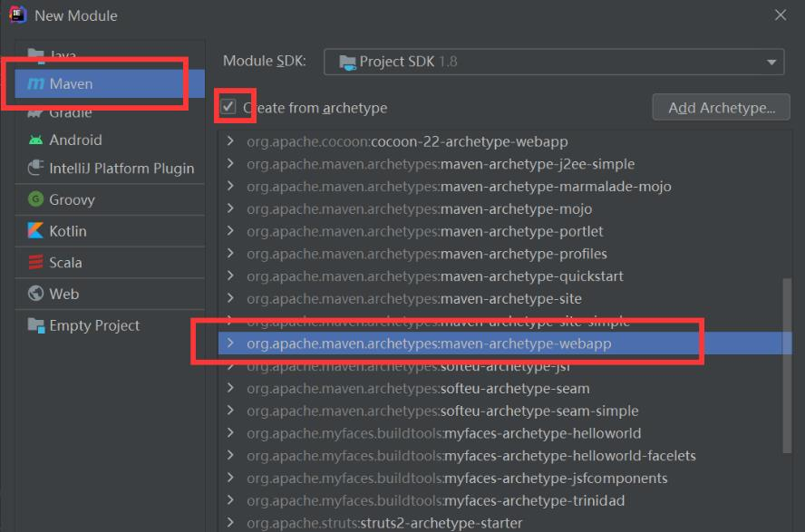Expand the maven-archetype-site node
The height and width of the screenshot is (532, 805).
[230, 298]
